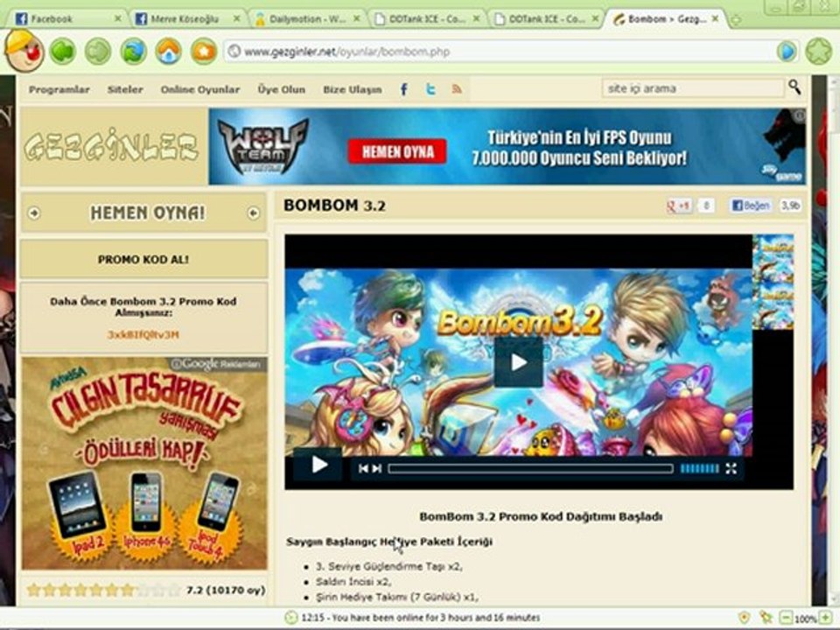Click the BOMBOM 3.2 page heading
The image size is (840, 630).
(x=334, y=206)
